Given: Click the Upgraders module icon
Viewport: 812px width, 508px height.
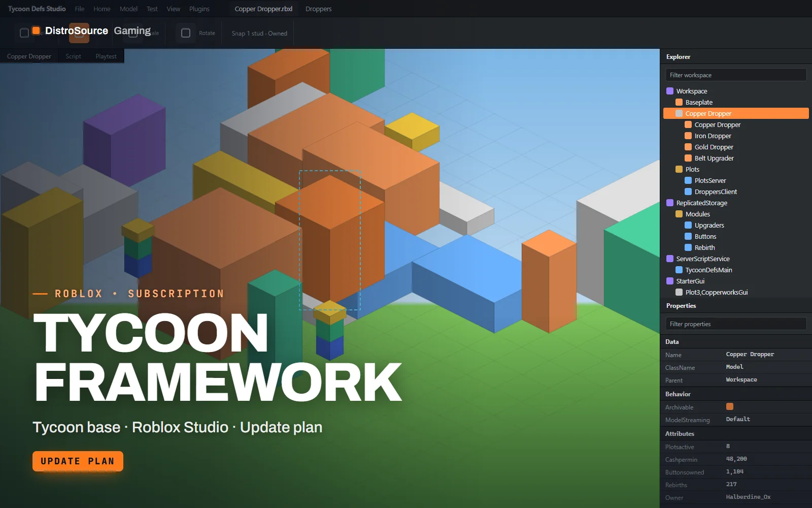Looking at the screenshot, I should coord(688,225).
